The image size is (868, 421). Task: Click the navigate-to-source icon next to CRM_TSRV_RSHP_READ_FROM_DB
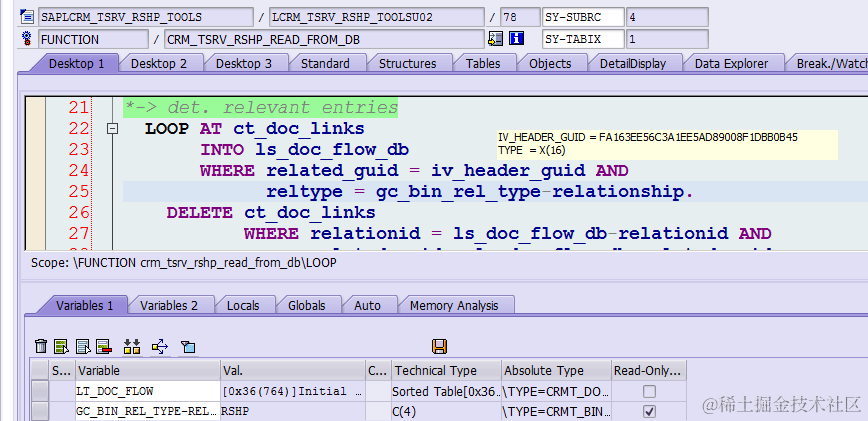pyautogui.click(x=495, y=38)
